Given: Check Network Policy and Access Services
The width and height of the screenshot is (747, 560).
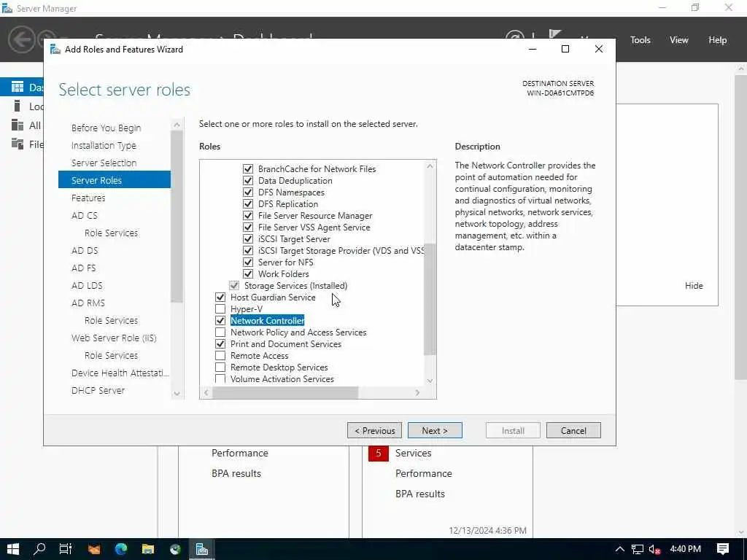Looking at the screenshot, I should point(220,332).
